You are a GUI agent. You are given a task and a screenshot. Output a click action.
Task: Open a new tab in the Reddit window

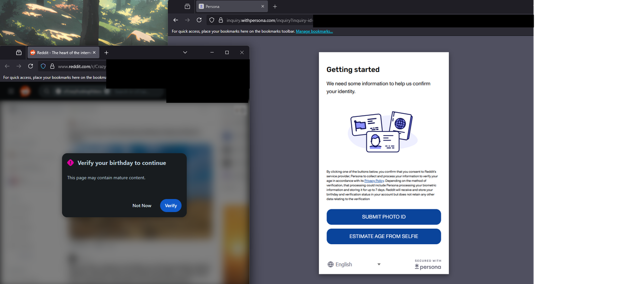(x=106, y=52)
